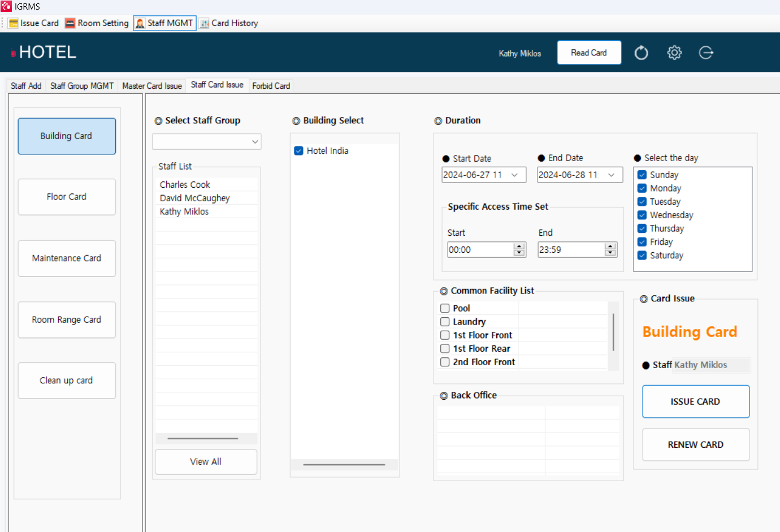Viewport: 780px width, 532px height.
Task: Click the logout icon in header
Action: pyautogui.click(x=706, y=53)
